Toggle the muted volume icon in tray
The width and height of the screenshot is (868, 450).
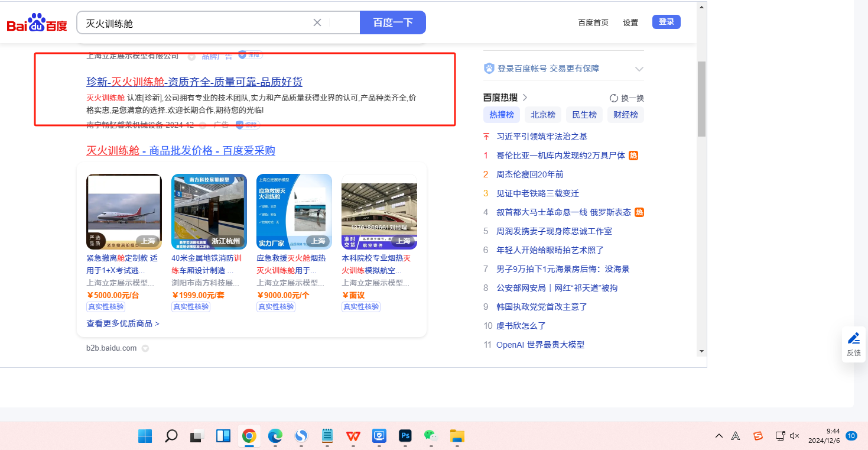(795, 436)
